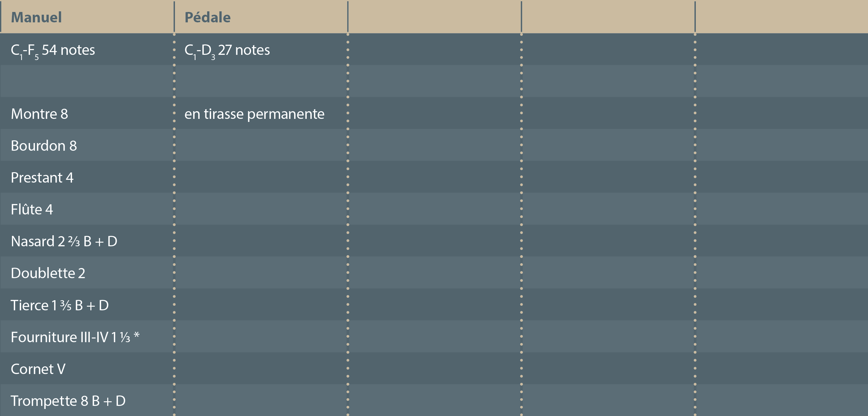
Task: Select the Cornet V stop
Action: pyautogui.click(x=38, y=369)
